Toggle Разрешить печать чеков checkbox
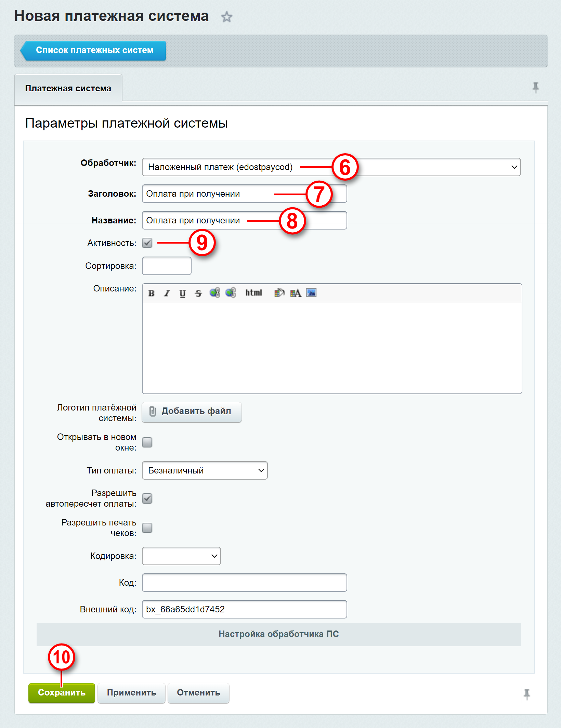This screenshot has width=561, height=728. click(147, 528)
